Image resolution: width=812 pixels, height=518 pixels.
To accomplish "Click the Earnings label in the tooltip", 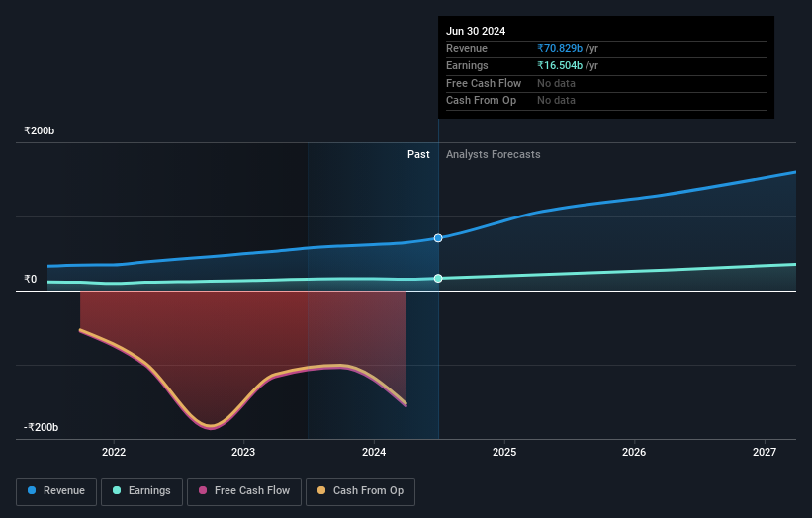I will pos(467,65).
